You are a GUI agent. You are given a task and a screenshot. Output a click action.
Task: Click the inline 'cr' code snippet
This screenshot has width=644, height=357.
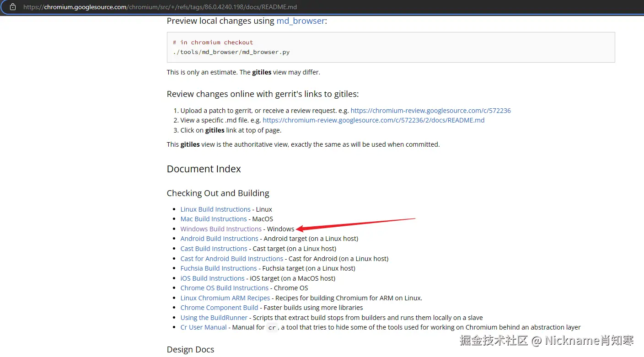272,328
